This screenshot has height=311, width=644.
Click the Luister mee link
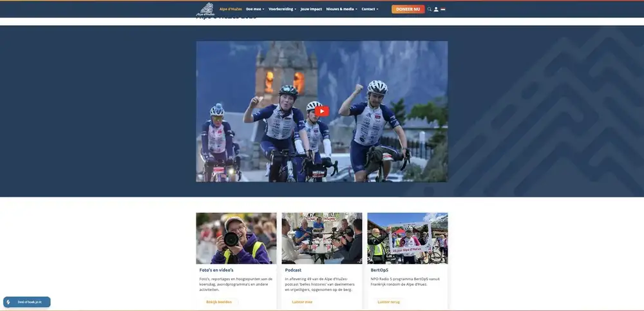302,302
